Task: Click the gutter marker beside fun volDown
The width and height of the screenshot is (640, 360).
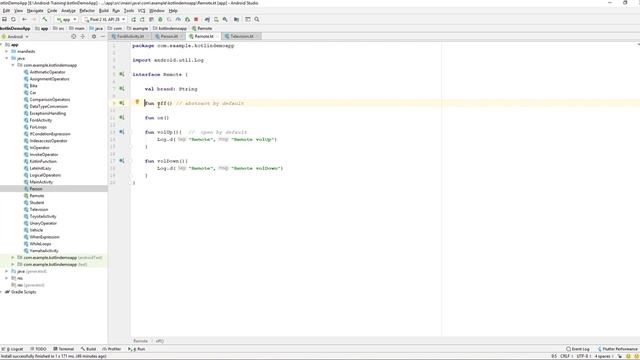Action: [x=122, y=161]
